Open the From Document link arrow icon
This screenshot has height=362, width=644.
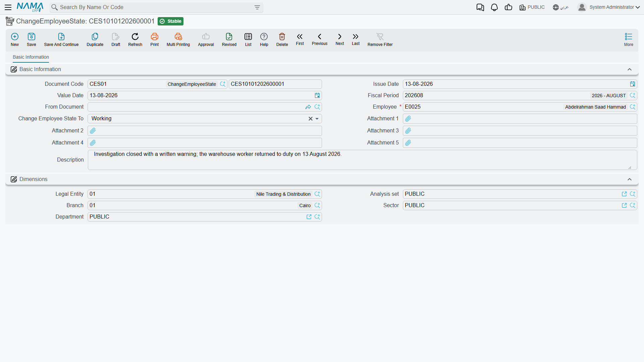[x=308, y=107]
